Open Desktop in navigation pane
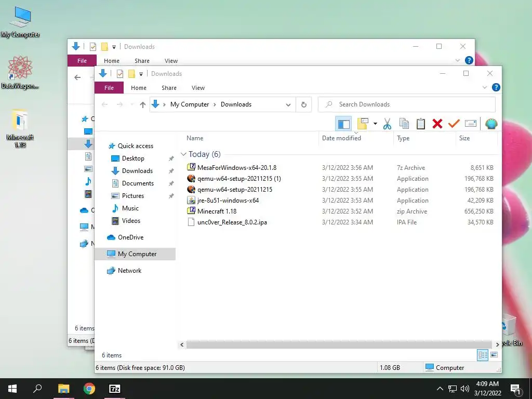This screenshot has height=399, width=532. click(x=133, y=158)
